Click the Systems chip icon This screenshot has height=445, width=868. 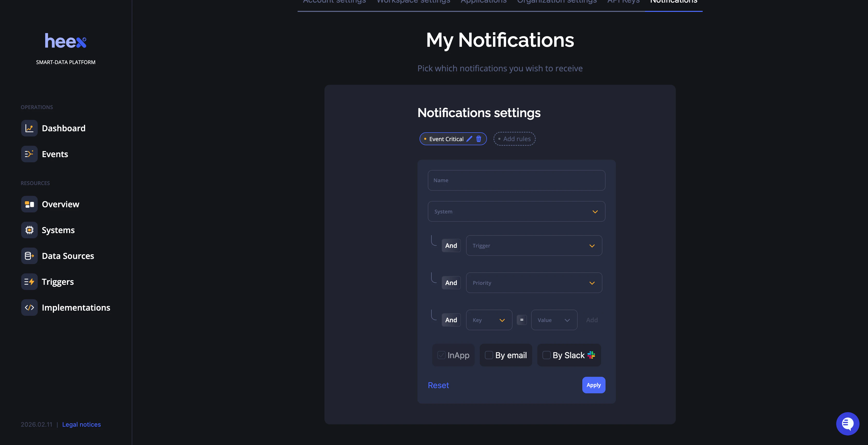point(29,230)
